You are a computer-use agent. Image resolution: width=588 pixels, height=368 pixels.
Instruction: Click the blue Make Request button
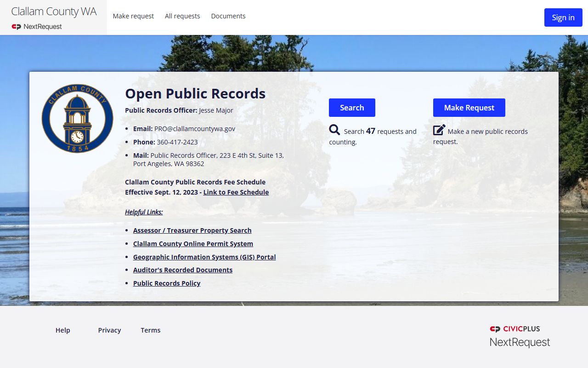point(469,108)
